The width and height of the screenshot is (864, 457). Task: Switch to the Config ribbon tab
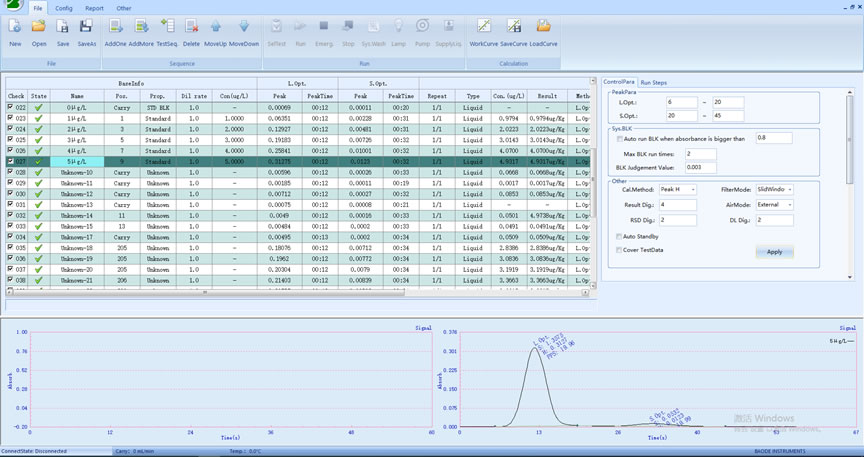coord(64,8)
